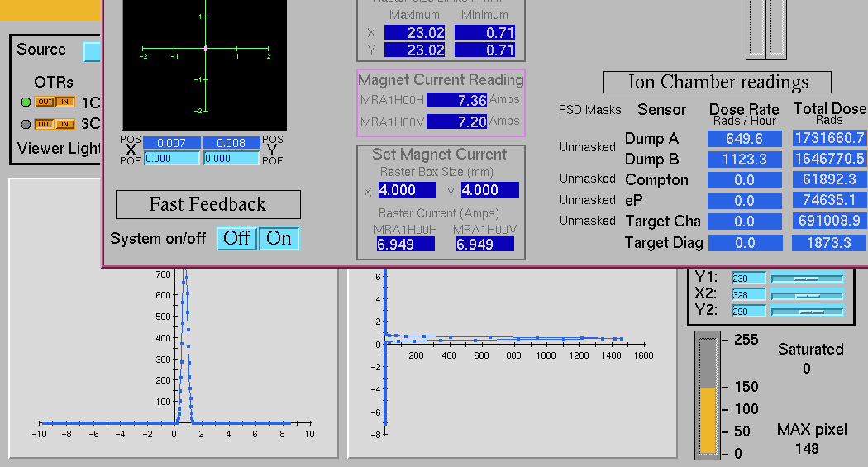Adjust the Y1 slider
The height and width of the screenshot is (467, 868).
click(x=806, y=279)
